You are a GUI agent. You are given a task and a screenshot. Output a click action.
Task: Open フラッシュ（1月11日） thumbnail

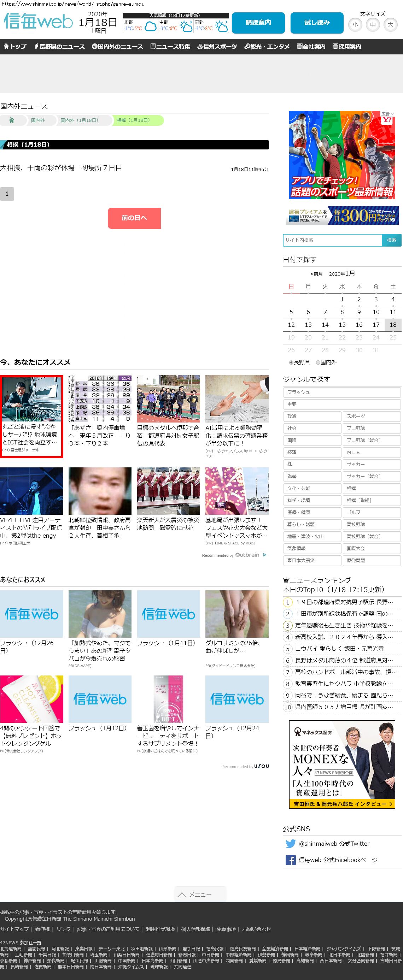point(169,614)
